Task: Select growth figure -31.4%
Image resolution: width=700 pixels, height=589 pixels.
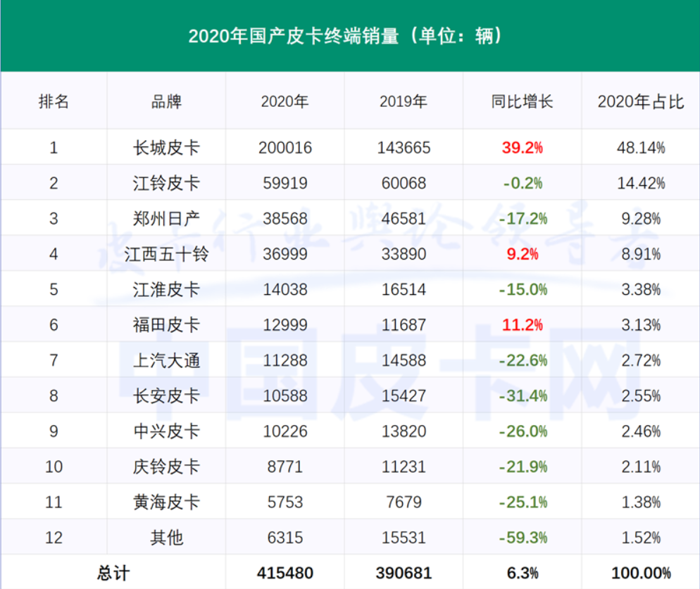Action: coord(523,395)
